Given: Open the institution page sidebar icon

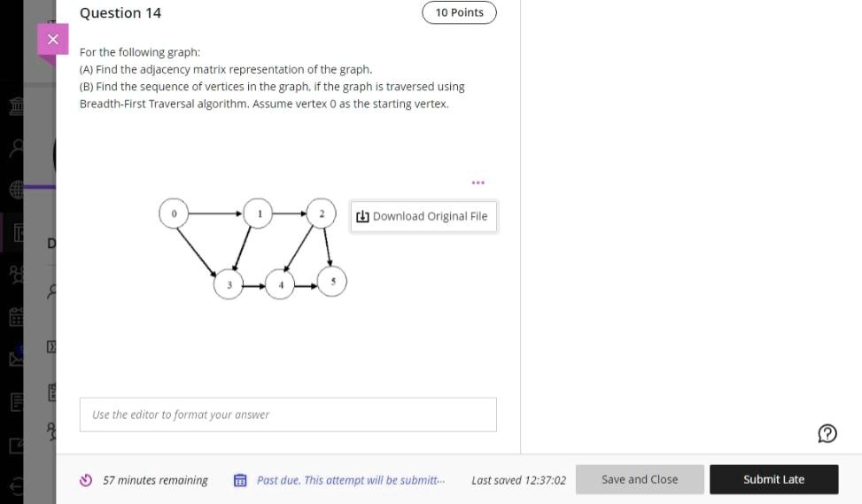Looking at the screenshot, I should [17, 105].
